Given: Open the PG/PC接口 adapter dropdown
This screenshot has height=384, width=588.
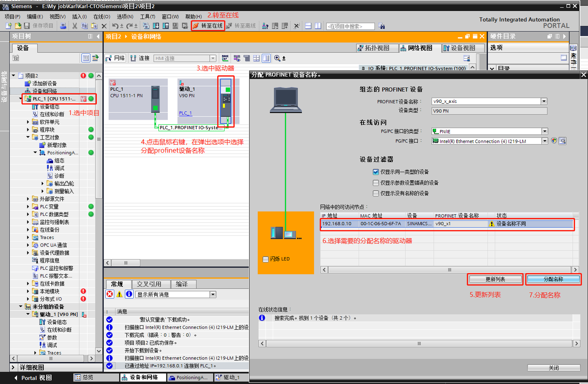Looking at the screenshot, I should click(545, 140).
